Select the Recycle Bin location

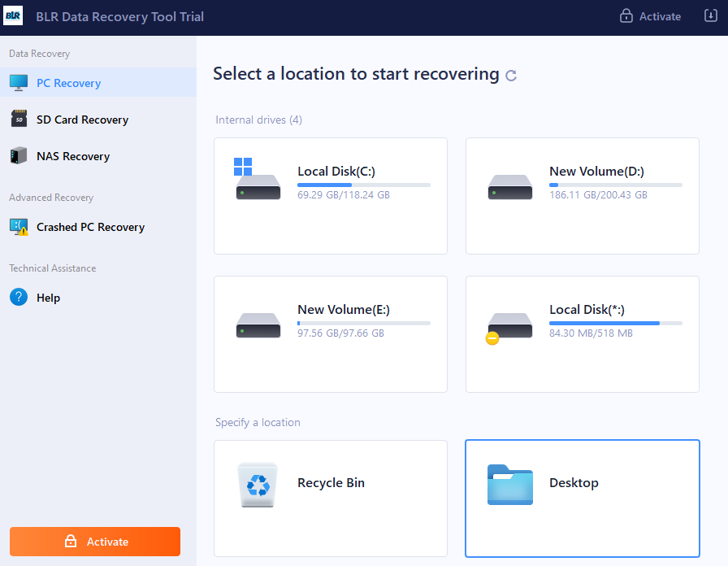331,499
